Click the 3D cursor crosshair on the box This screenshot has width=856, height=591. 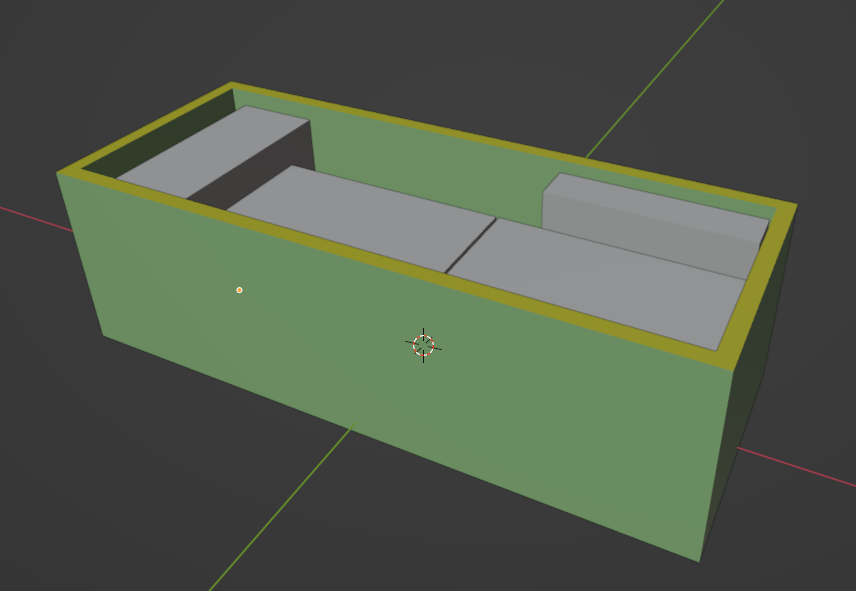(x=423, y=345)
